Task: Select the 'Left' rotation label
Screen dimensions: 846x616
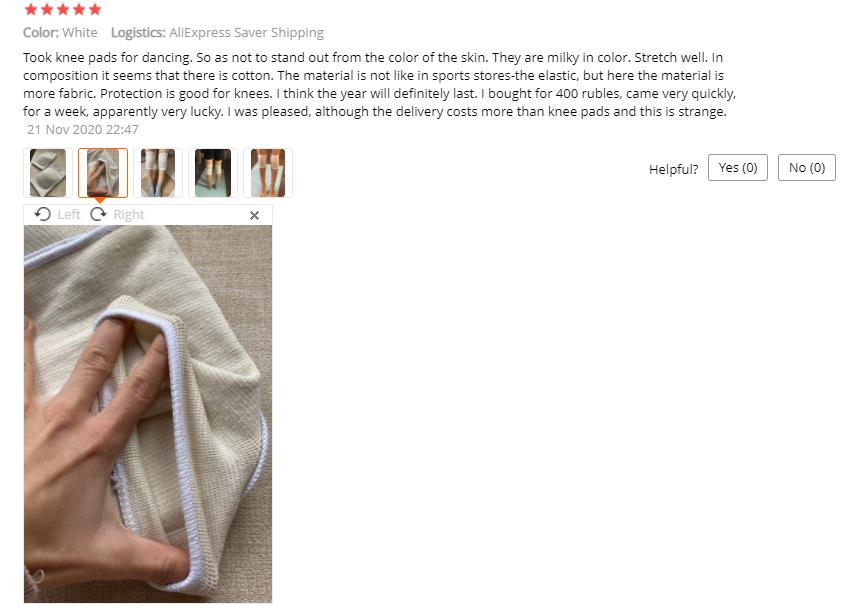Action: [69, 215]
